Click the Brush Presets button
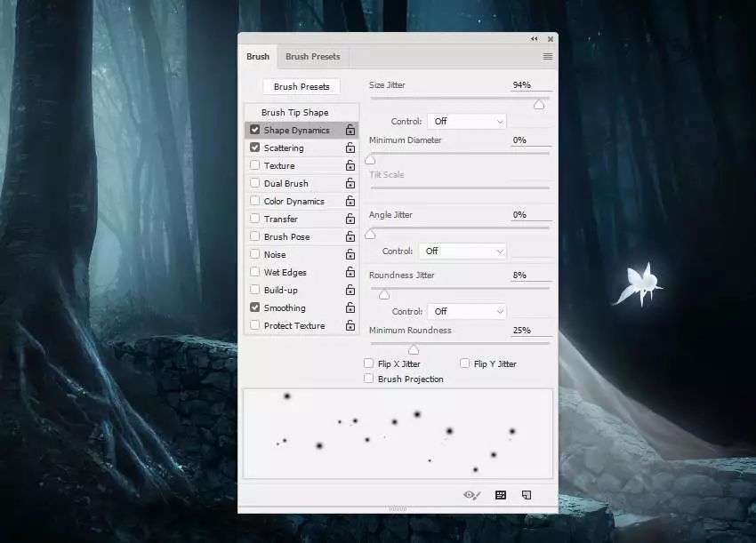This screenshot has height=543, width=756. click(302, 87)
